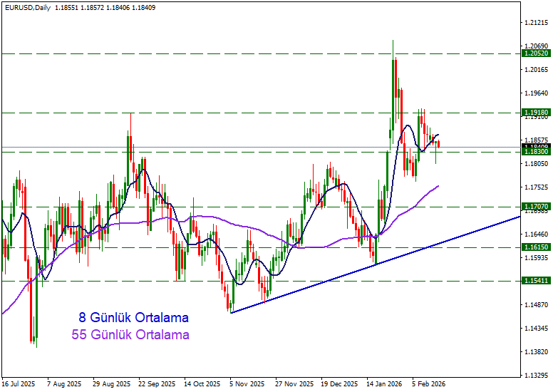Click the 1.13295 bottom price axis value
Screen dimensions: 553x392
click(x=535, y=375)
